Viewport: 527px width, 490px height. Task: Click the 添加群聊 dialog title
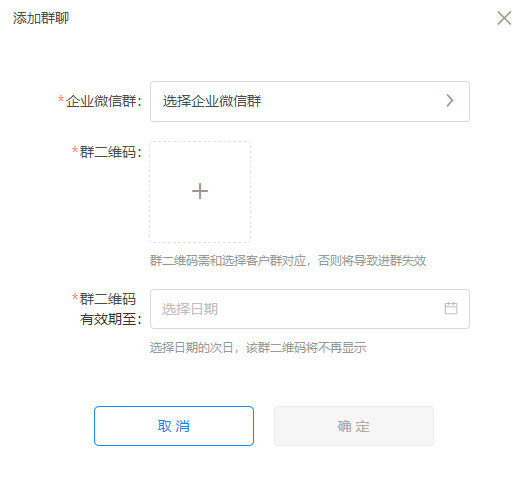[41, 18]
